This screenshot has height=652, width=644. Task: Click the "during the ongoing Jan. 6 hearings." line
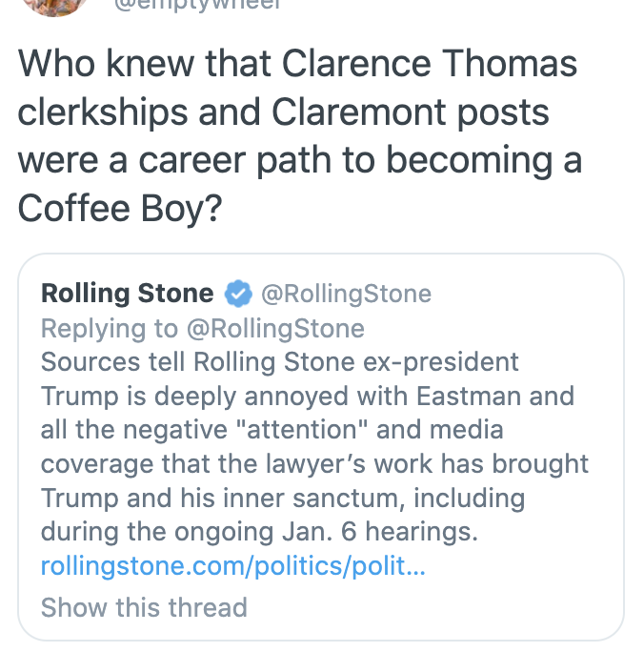click(x=257, y=533)
